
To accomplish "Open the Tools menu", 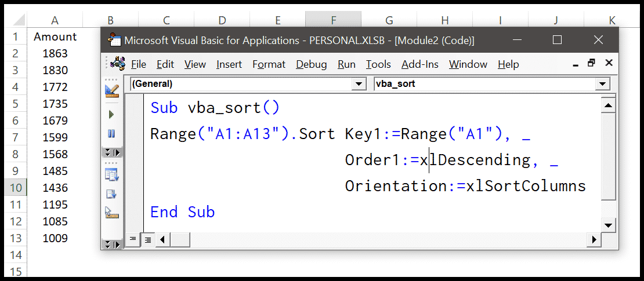I will click(x=378, y=64).
